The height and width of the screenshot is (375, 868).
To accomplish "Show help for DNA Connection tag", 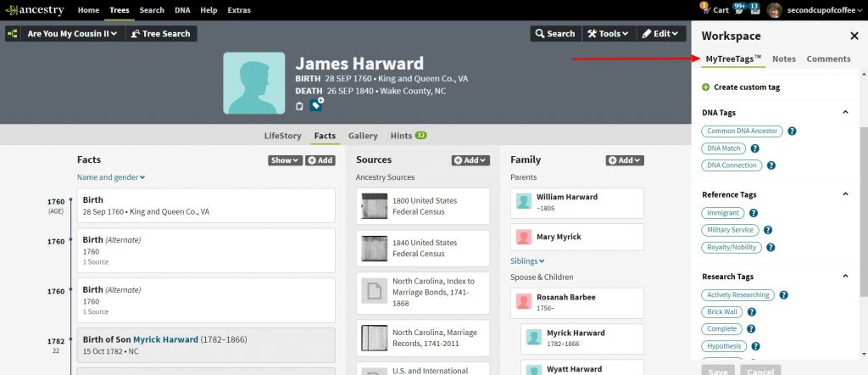I will (771, 165).
